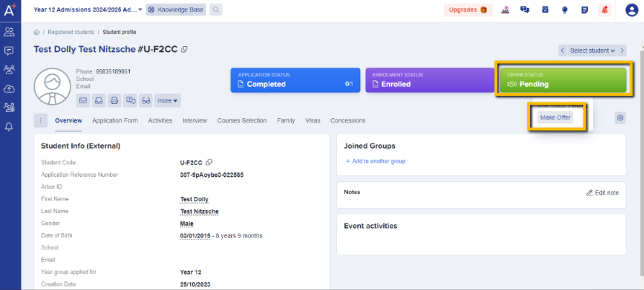
Task: Click the A+ logo in sidebar
Action: coord(10,9)
